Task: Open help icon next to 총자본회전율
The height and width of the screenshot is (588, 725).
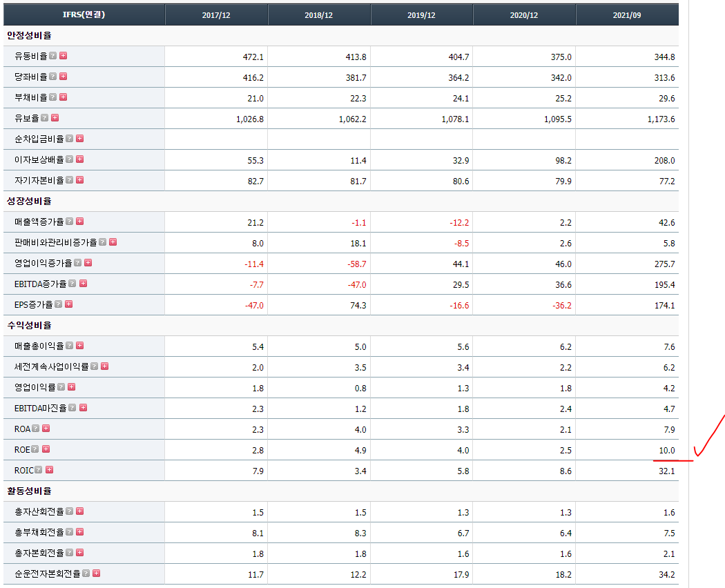Action: tap(69, 552)
